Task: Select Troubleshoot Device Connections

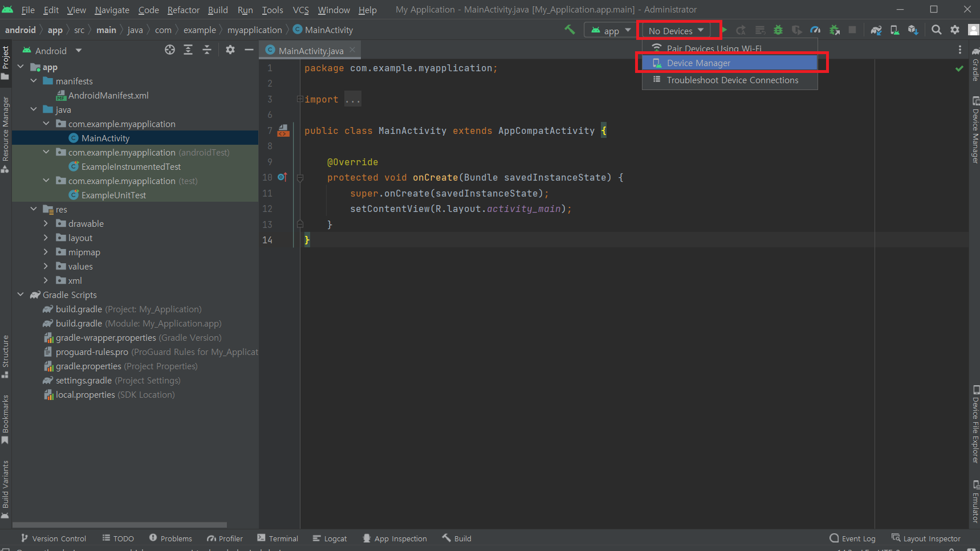Action: 730,80
